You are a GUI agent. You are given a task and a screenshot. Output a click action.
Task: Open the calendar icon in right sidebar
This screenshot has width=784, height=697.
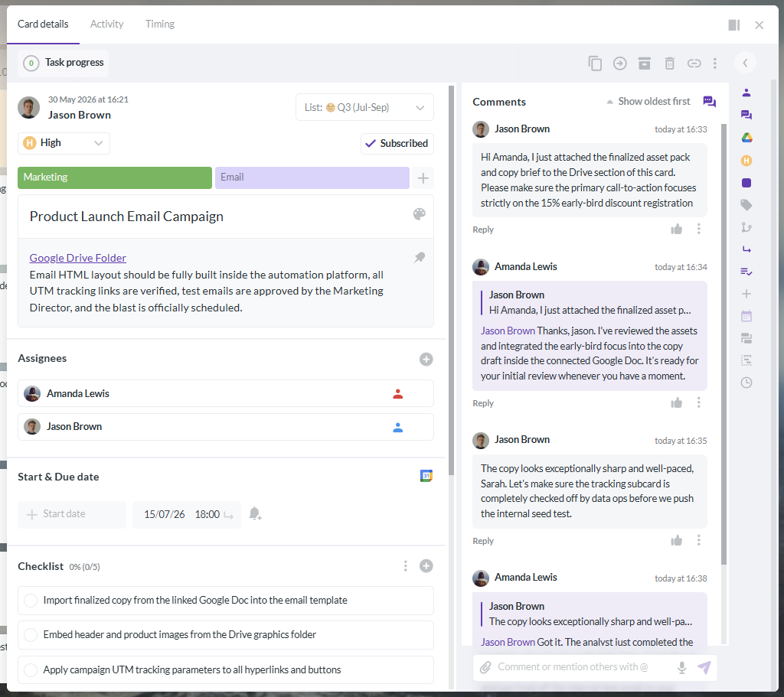746,316
